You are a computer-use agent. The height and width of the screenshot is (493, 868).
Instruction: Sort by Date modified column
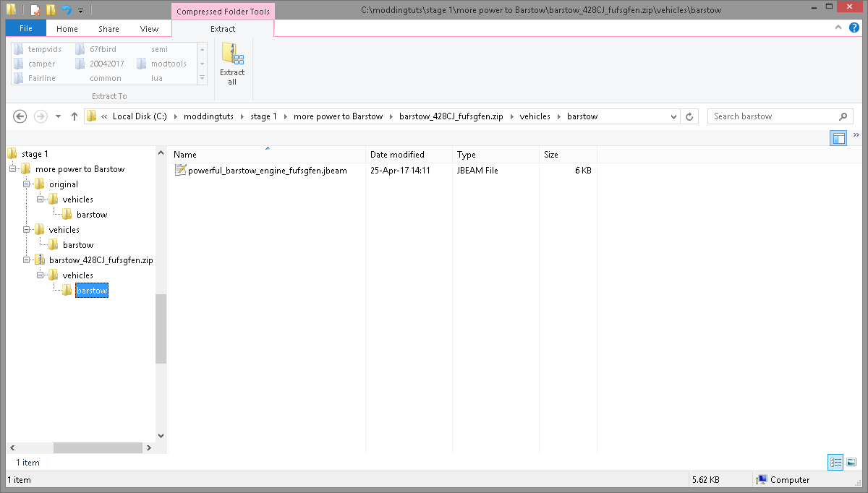[x=409, y=155]
